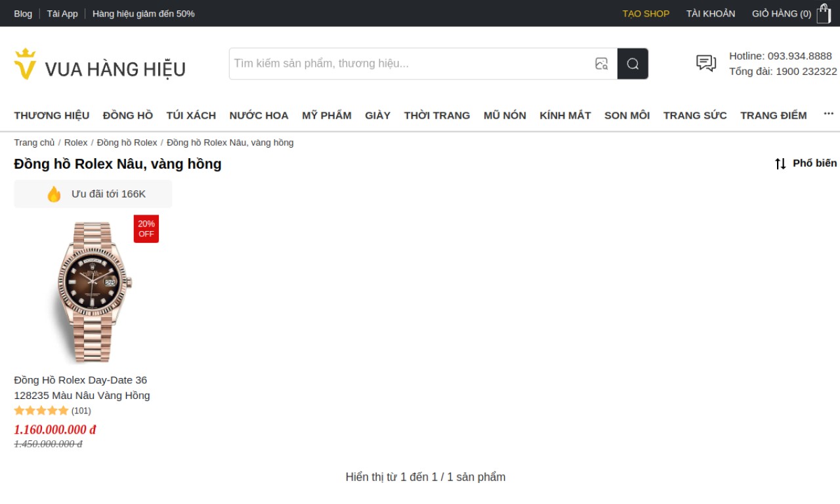
Task: Open the TRANG SỨC category
Action: 695,115
